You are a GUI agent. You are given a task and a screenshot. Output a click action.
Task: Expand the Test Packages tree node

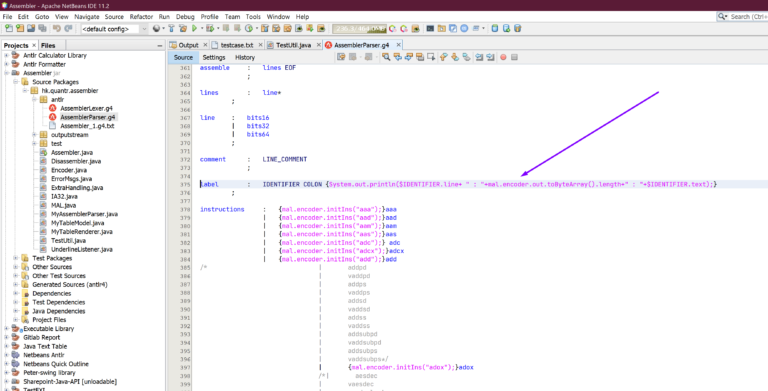(16, 258)
